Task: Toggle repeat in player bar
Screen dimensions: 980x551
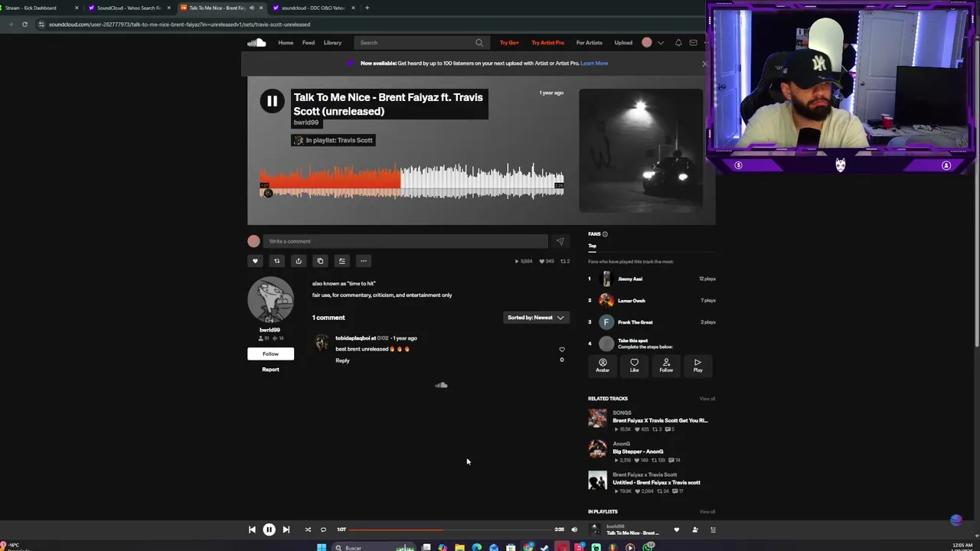Action: point(323,530)
